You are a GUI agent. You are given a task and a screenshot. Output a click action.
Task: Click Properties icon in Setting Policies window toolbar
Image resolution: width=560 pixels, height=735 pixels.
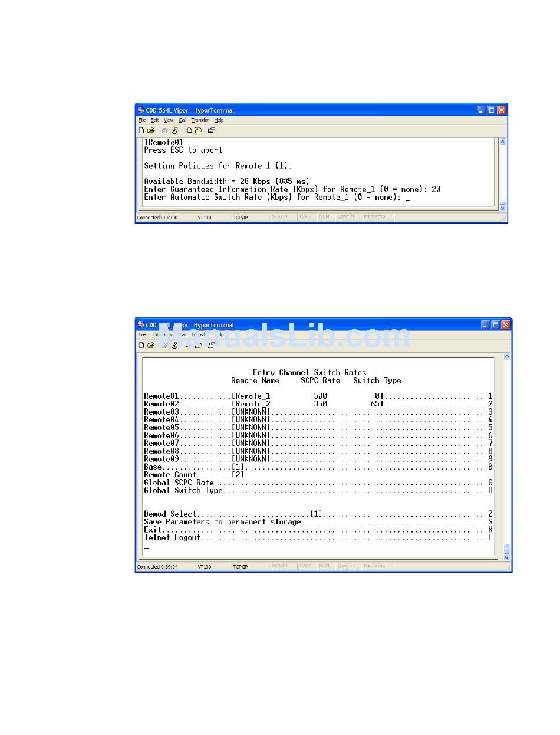point(212,130)
